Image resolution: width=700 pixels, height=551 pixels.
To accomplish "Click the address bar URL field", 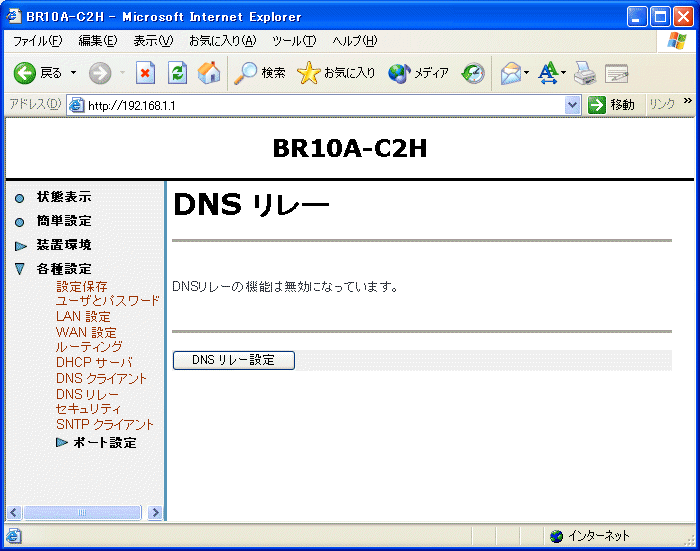I will pos(324,105).
